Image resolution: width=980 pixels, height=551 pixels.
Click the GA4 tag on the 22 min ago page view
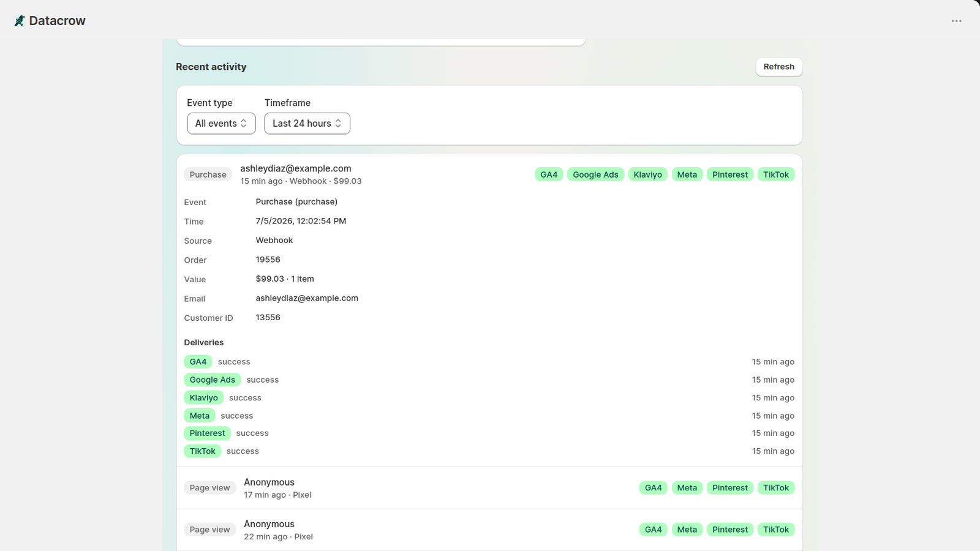(653, 530)
